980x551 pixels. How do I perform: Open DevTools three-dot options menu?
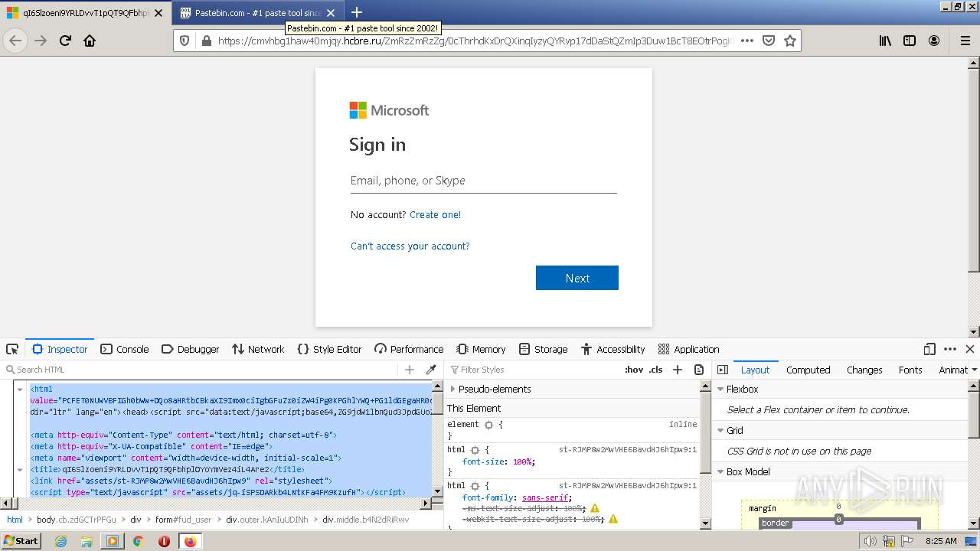[950, 349]
